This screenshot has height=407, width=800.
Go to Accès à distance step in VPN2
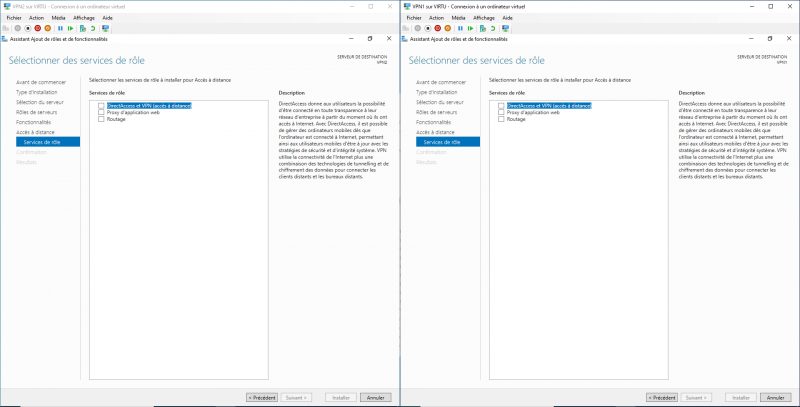pos(35,132)
